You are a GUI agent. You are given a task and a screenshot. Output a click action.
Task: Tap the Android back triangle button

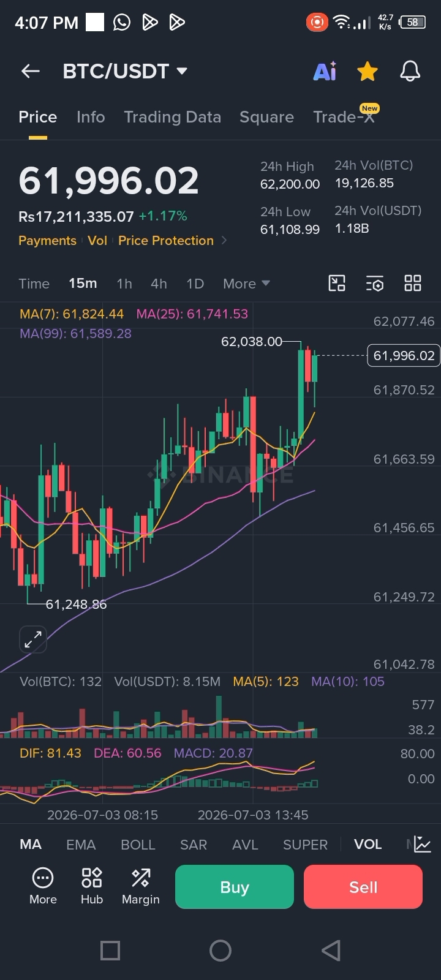[331, 951]
